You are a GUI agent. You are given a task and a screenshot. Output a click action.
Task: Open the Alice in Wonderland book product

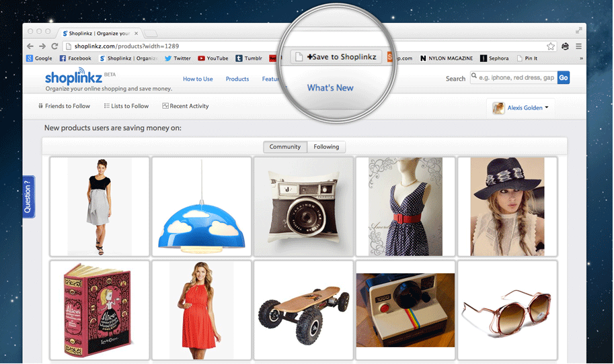click(100, 310)
